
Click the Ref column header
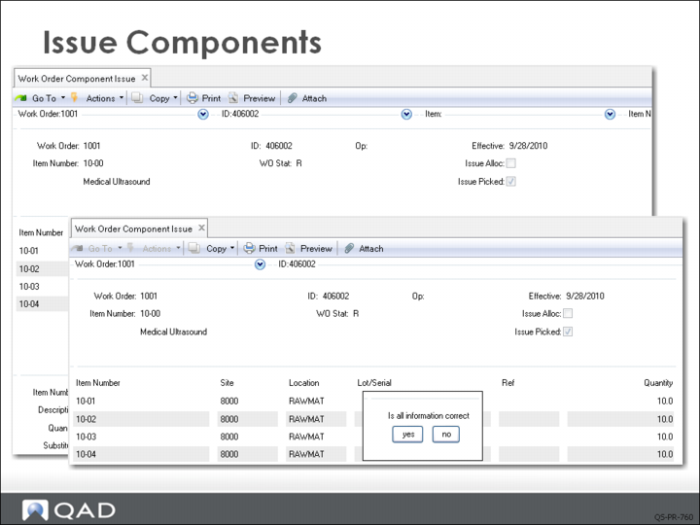point(508,383)
